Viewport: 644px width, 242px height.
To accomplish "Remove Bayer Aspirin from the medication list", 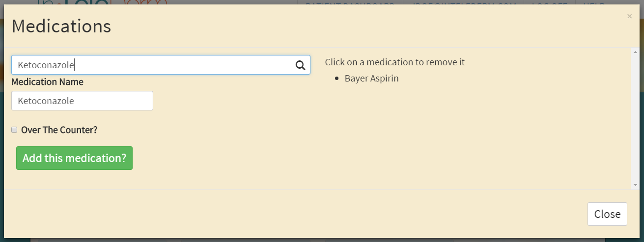I will click(371, 78).
